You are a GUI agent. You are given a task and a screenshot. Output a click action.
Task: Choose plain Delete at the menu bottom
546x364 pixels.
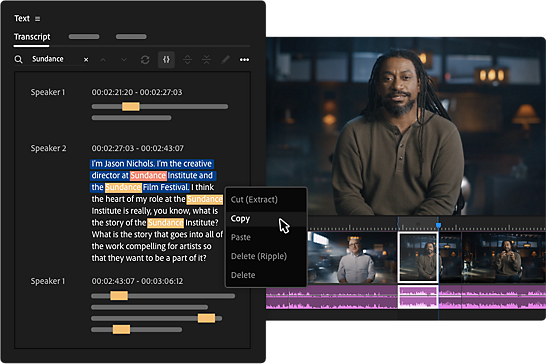[266, 275]
